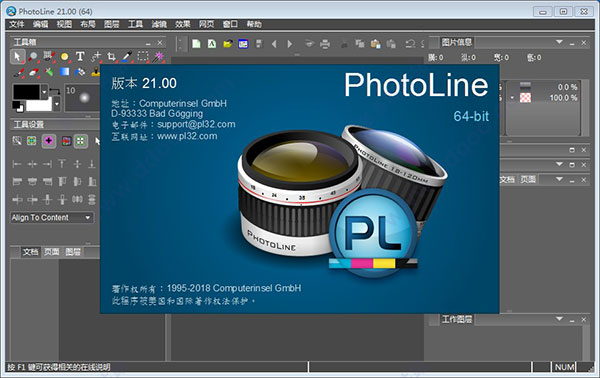Align left edges button
Viewport: 600px width, 378px height.
16,164
